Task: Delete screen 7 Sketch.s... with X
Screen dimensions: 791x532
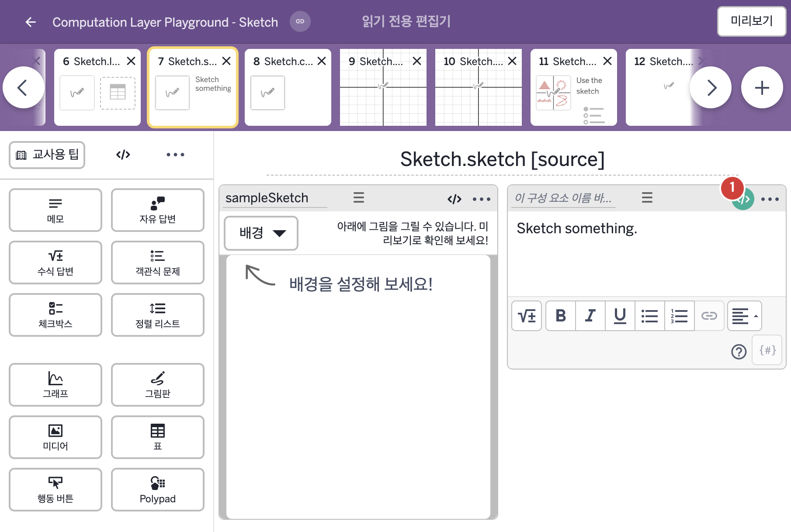Action: (x=226, y=61)
